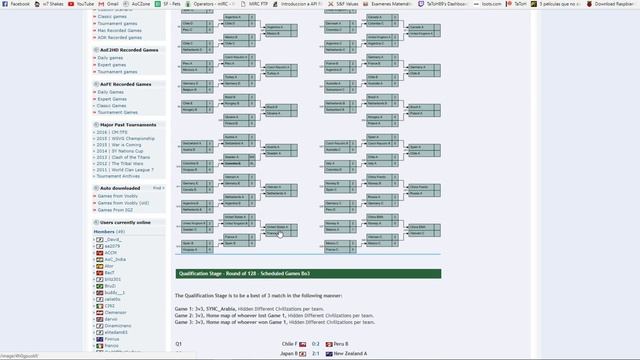This screenshot has height=360, width=640.
Task: Click the Qualification Stage Round of 128 header
Action: pyautogui.click(x=308, y=274)
